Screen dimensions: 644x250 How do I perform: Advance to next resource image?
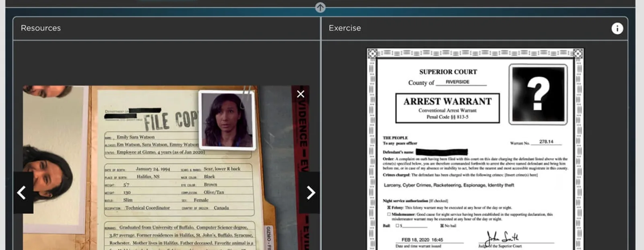pos(310,193)
